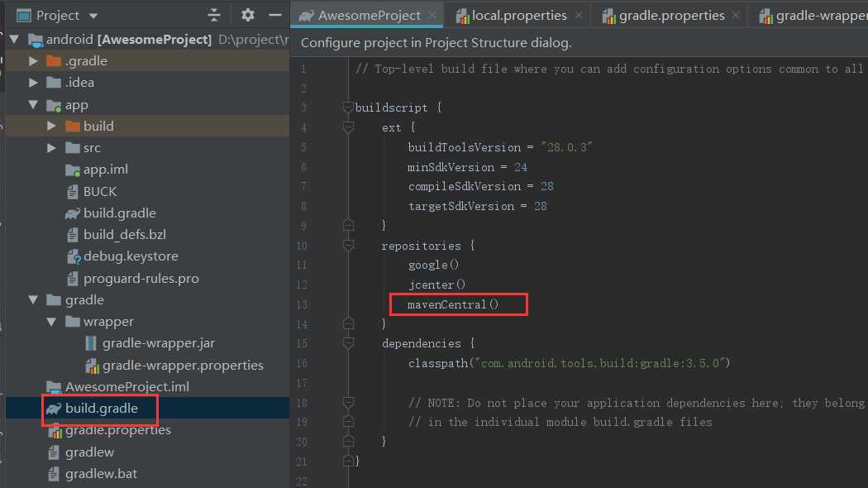Select the proguard-rules.pro file icon
This screenshot has width=868, height=488.
(73, 278)
